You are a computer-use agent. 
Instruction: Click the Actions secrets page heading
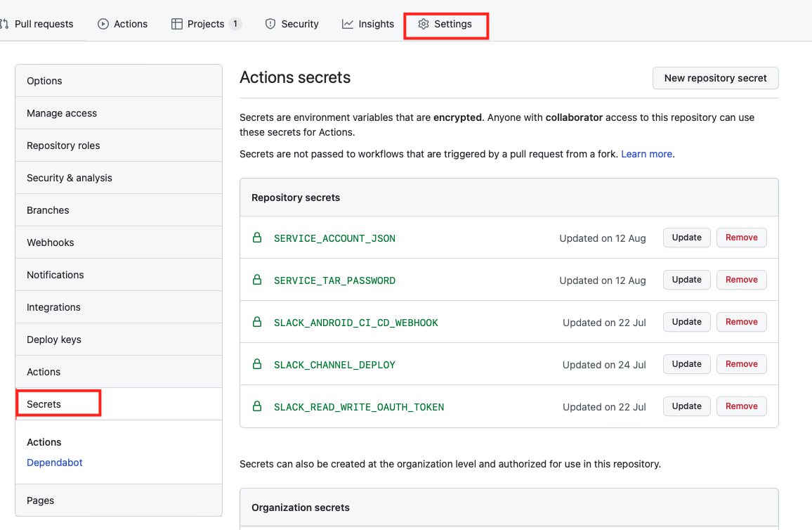(x=294, y=77)
